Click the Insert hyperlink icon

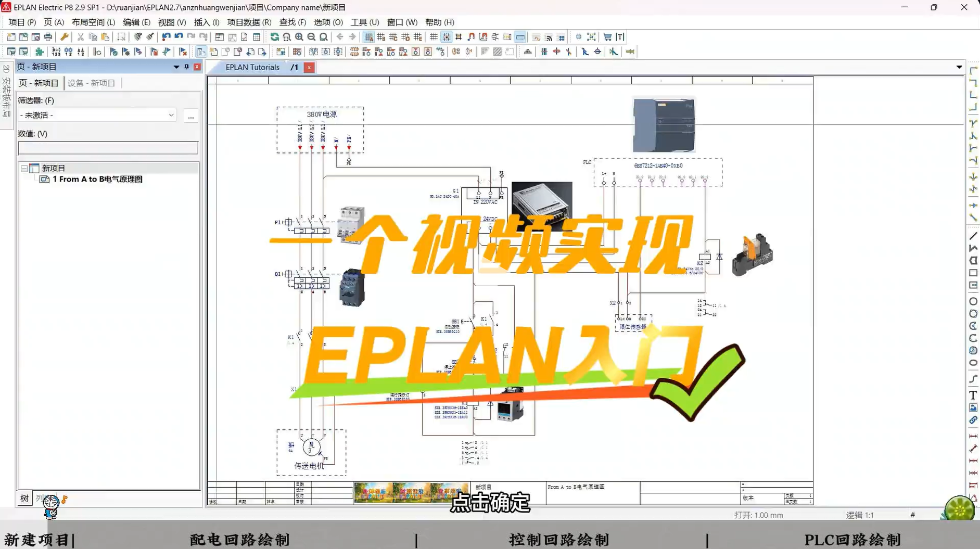(x=973, y=420)
